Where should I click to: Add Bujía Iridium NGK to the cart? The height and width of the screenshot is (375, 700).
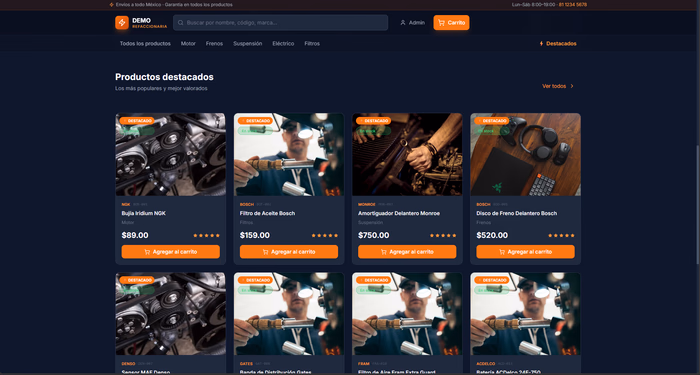pyautogui.click(x=171, y=252)
